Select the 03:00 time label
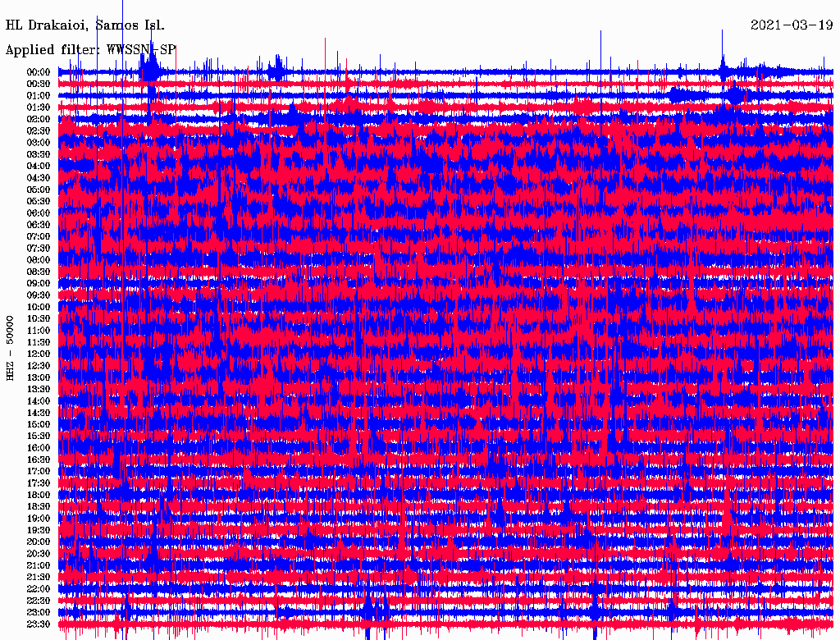 pyautogui.click(x=39, y=143)
